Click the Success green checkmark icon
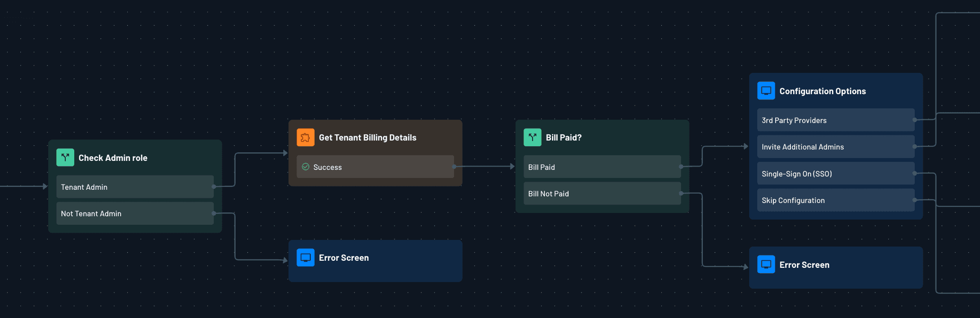The image size is (980, 318). (x=306, y=167)
